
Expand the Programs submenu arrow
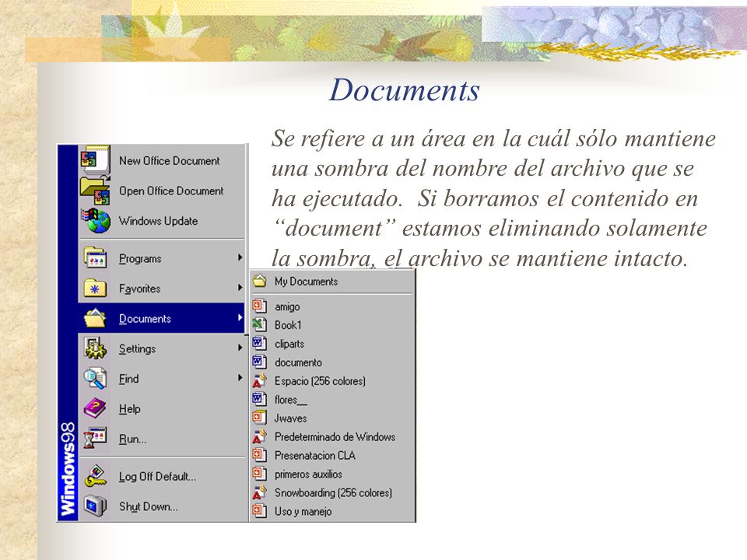click(x=240, y=257)
